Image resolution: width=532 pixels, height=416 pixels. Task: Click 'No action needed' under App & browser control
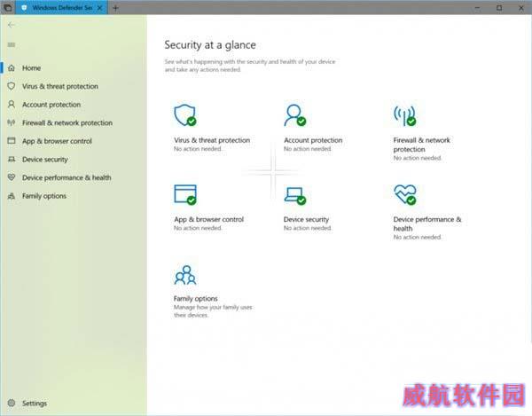point(198,228)
